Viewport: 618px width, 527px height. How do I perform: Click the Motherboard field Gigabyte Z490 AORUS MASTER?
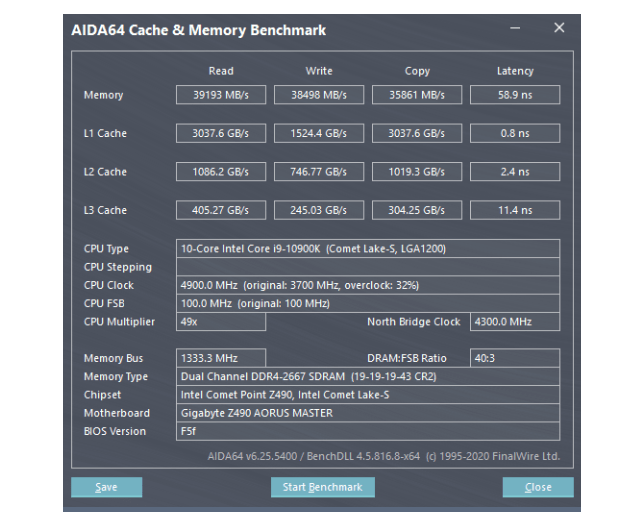pos(368,413)
